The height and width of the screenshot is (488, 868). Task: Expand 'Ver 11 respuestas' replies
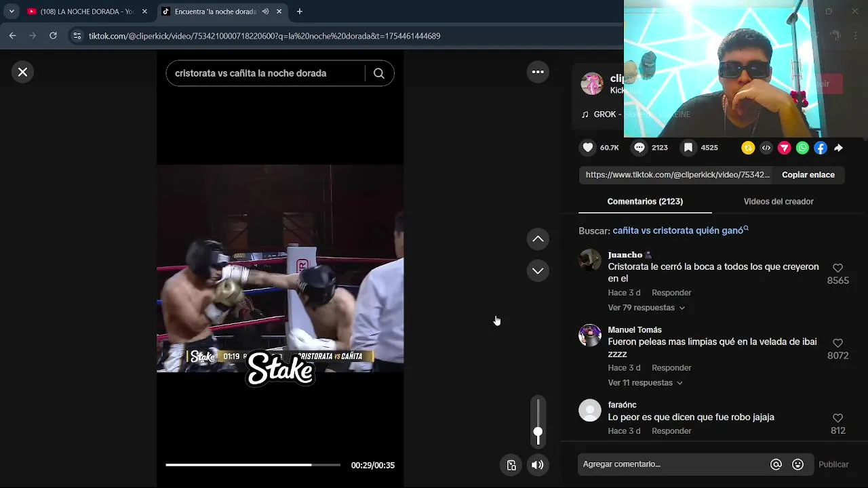(x=645, y=383)
